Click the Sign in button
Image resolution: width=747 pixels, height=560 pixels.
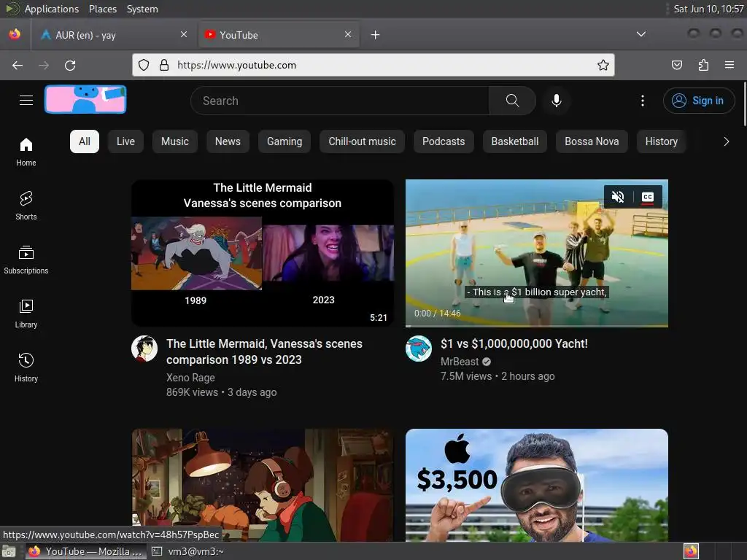[x=699, y=101]
